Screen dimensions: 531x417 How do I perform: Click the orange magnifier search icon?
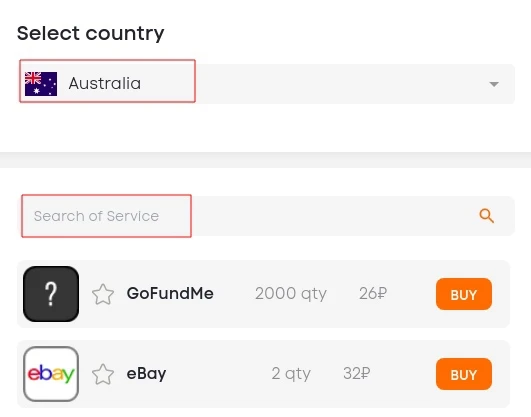(487, 216)
